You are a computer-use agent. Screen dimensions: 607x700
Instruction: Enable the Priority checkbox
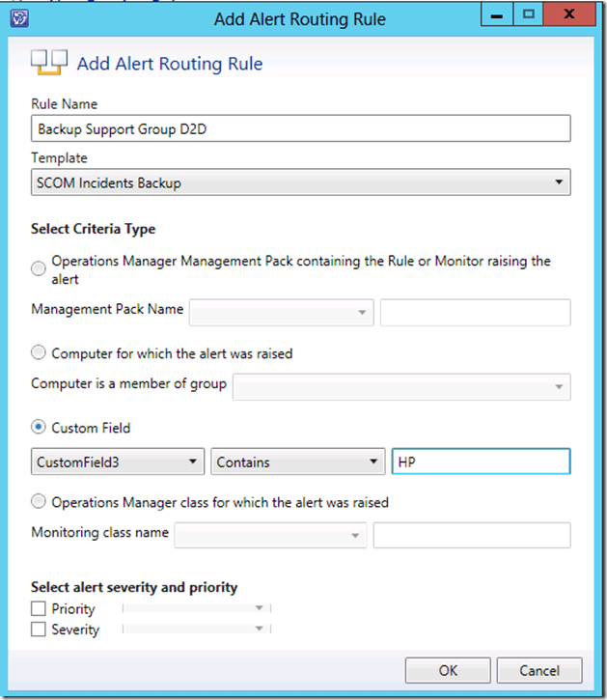coord(40,609)
